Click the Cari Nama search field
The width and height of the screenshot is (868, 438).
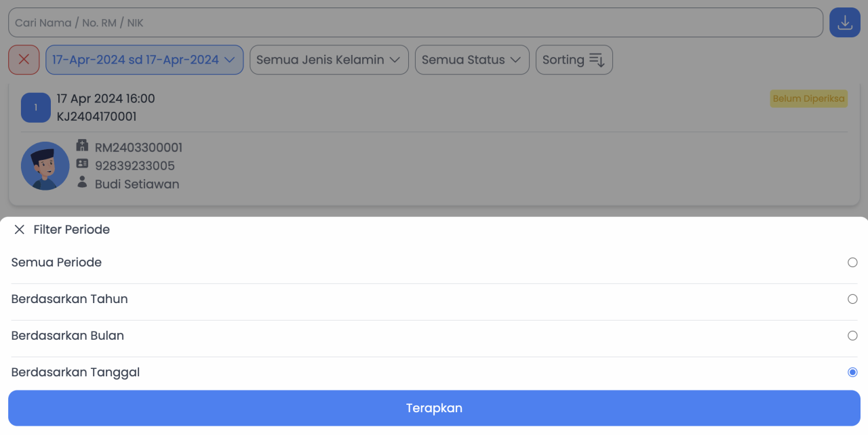tap(415, 22)
